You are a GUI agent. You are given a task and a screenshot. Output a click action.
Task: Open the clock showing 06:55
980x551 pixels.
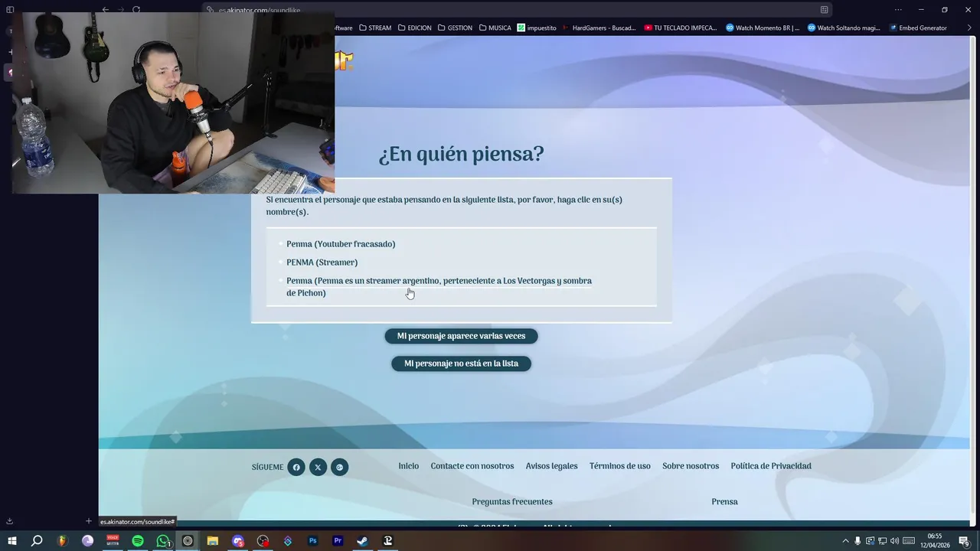point(935,541)
